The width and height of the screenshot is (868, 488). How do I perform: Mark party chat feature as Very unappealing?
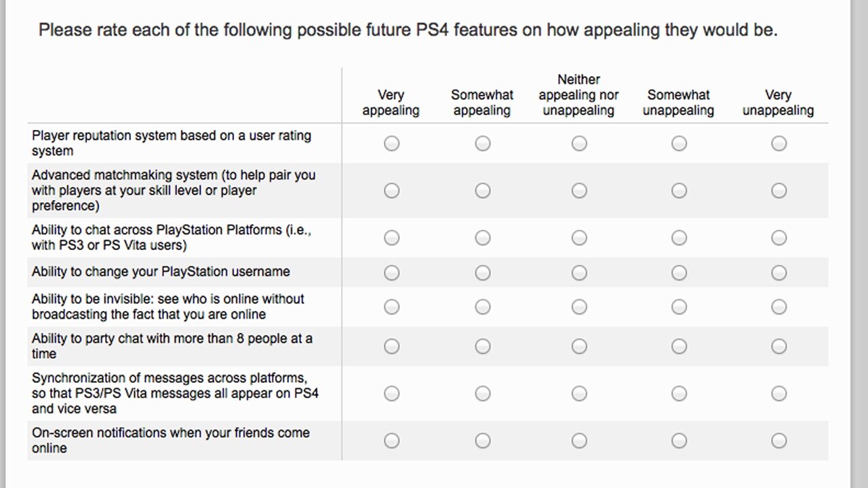[778, 346]
